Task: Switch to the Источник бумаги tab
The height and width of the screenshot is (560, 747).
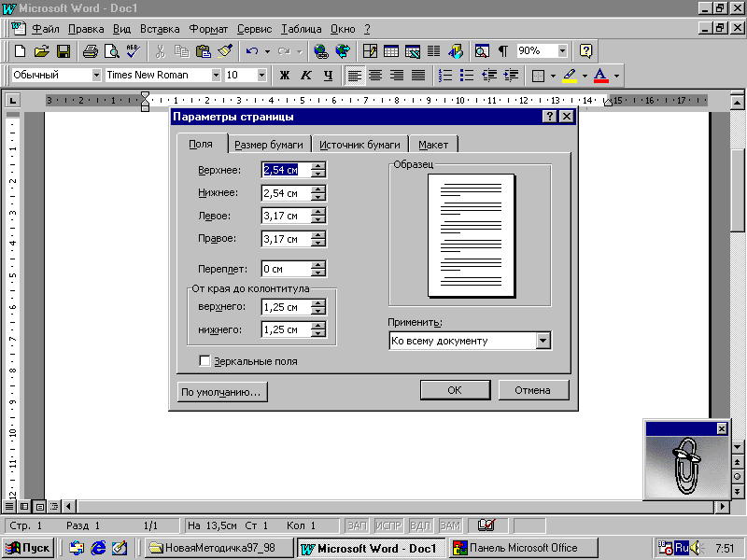Action: click(359, 145)
